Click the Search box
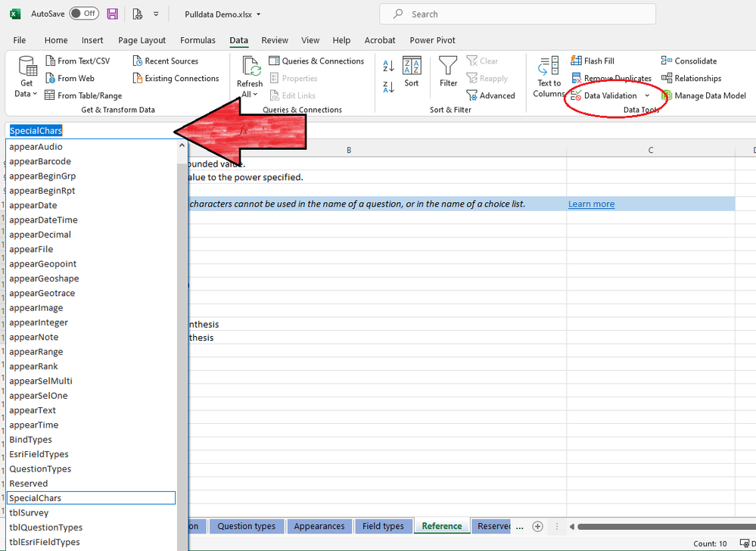756x551 pixels. [518, 14]
